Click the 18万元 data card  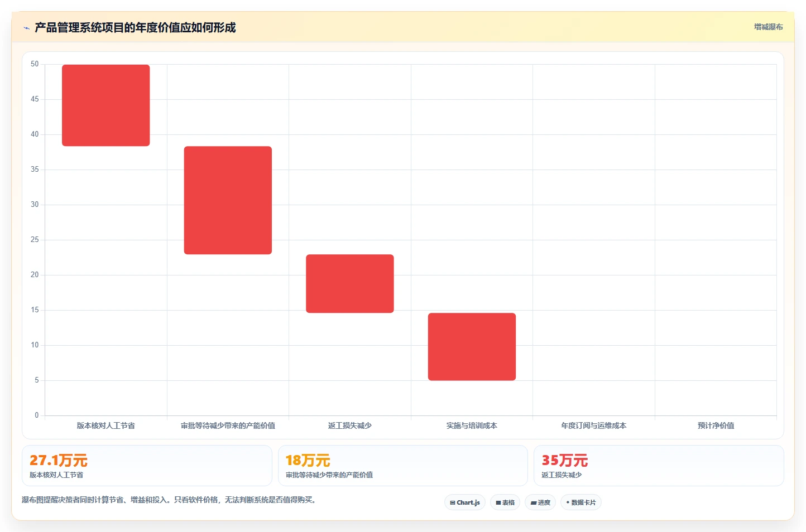pyautogui.click(x=402, y=466)
